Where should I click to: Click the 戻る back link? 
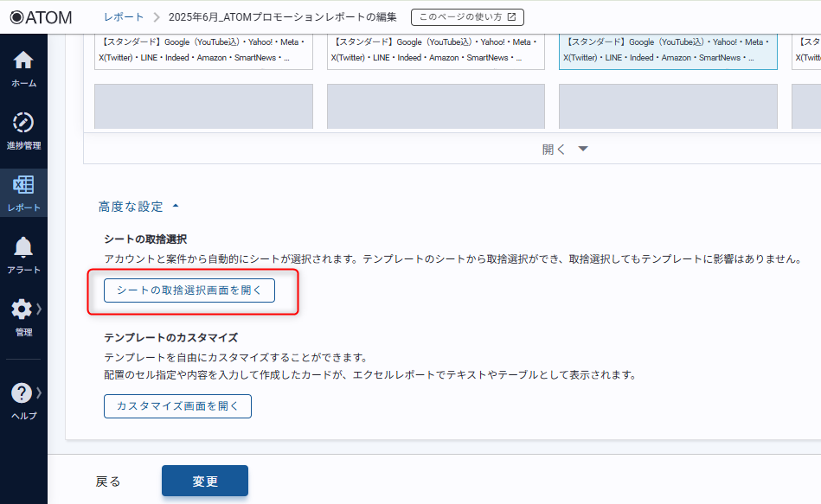coord(108,482)
